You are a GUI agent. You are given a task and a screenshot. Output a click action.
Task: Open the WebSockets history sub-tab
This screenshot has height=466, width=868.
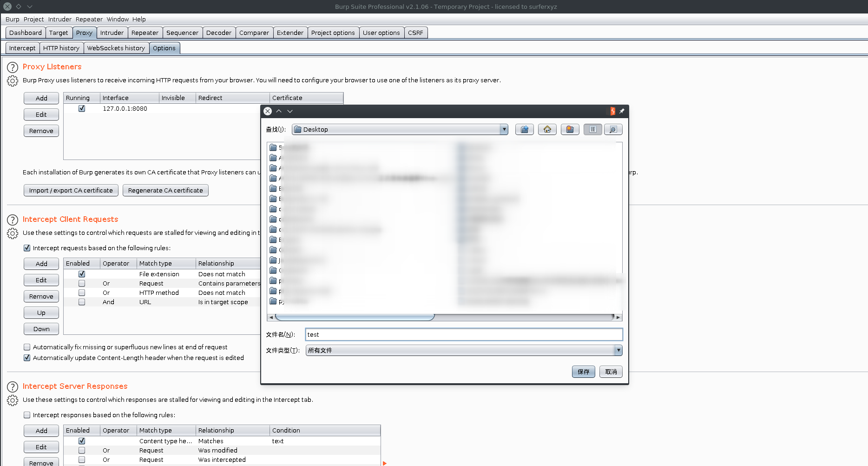coord(116,48)
